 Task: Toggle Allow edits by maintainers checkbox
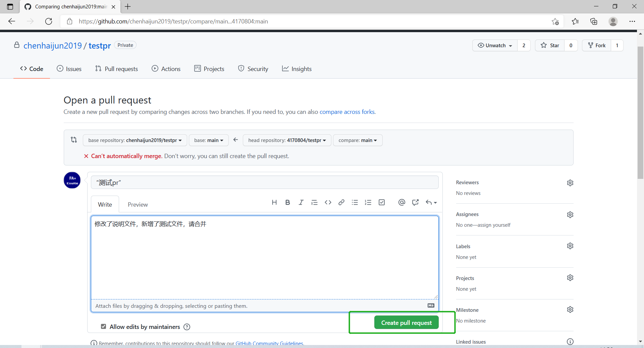(x=103, y=327)
